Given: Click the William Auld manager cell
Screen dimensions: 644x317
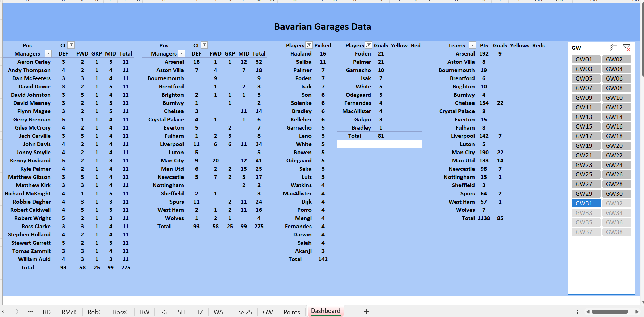Looking at the screenshot, I should [34, 259].
